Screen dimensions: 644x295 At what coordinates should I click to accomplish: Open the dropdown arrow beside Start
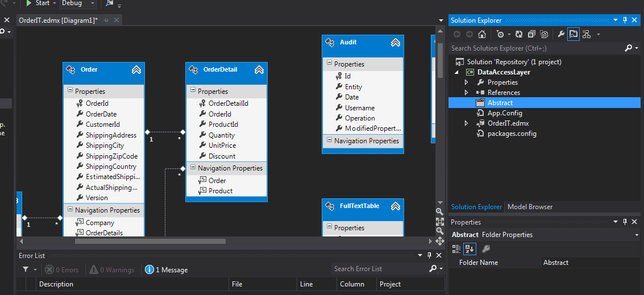[55, 3]
